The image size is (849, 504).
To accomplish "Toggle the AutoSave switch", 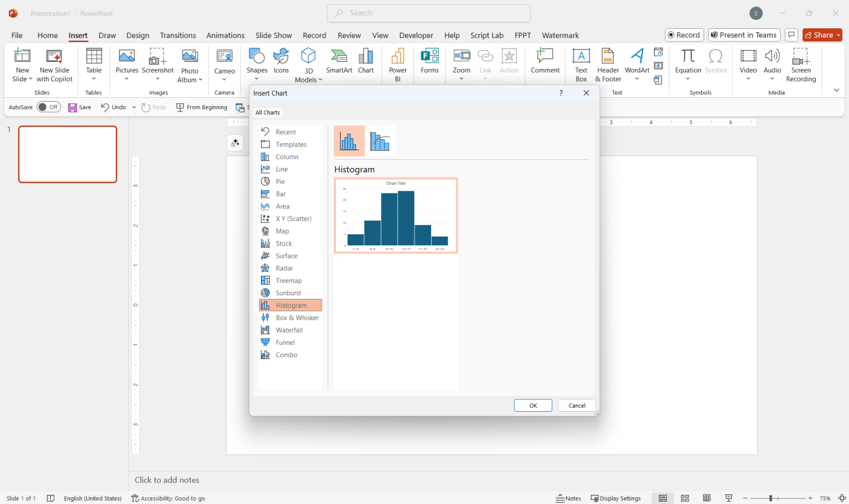I will coord(49,107).
